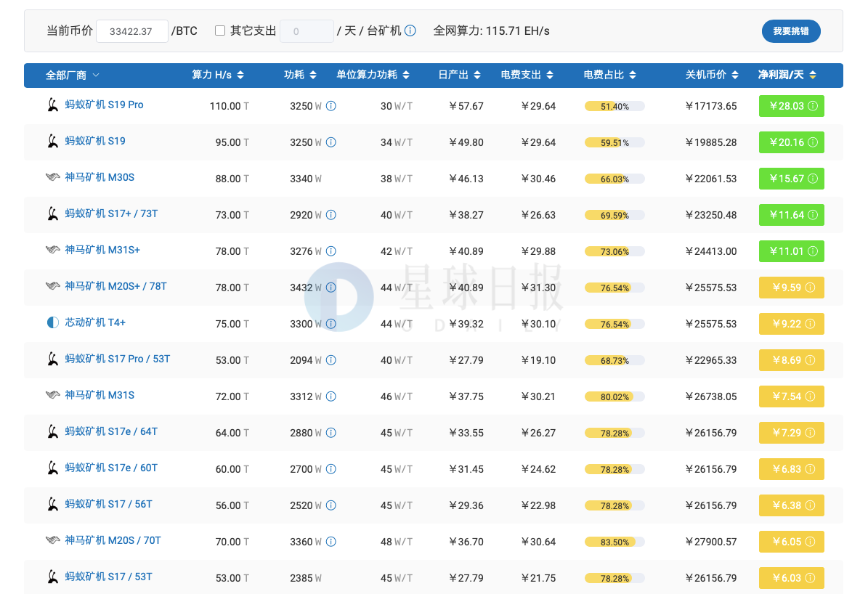
Task: Click the info icon beside 3300 W
Action: [x=331, y=324]
